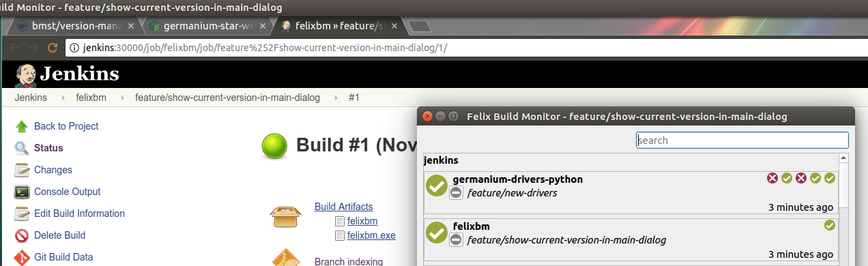This screenshot has width=868, height=266.
Task: Click the single build check icon for felixbm
Action: tap(830, 225)
